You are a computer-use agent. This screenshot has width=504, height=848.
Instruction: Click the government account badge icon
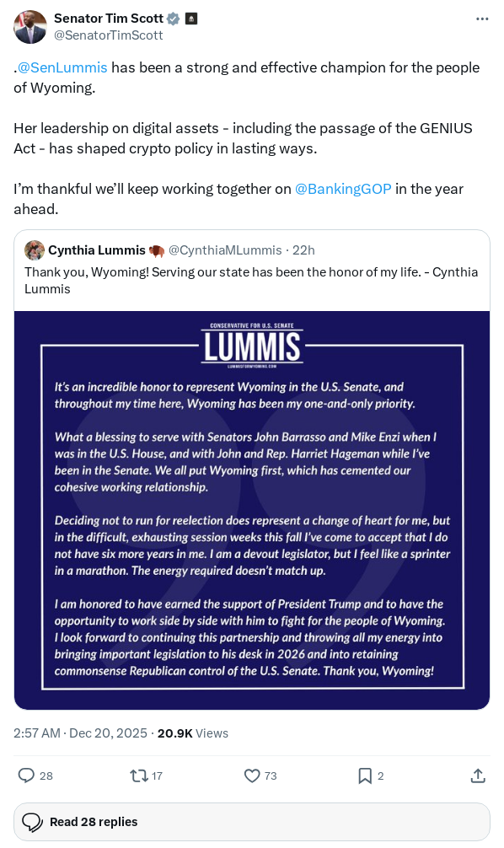[x=191, y=18]
